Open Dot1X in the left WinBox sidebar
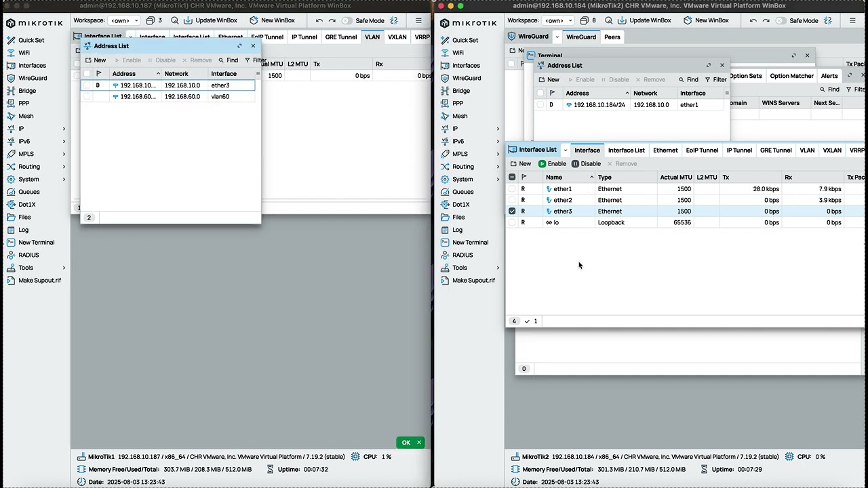This screenshot has height=488, width=868. point(27,205)
